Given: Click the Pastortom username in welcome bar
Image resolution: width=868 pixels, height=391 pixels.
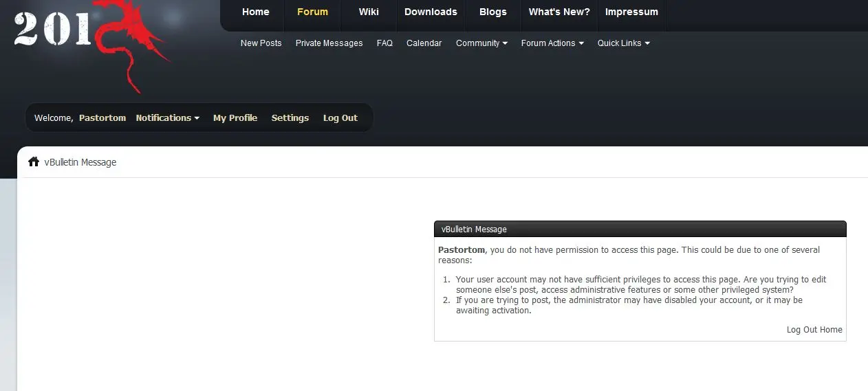Looking at the screenshot, I should tap(102, 118).
